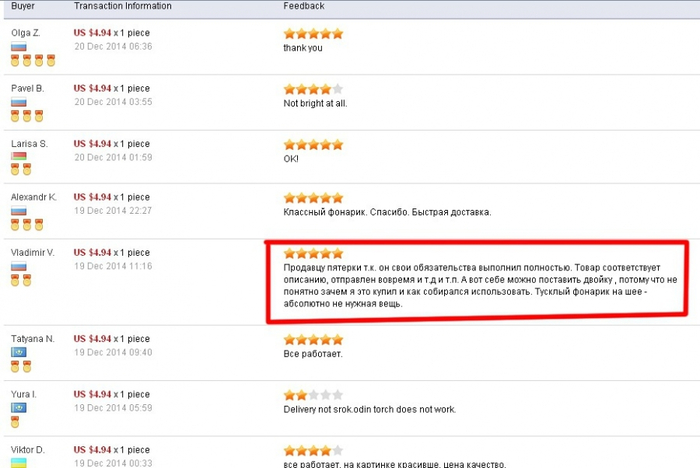Click the Russian flag under Vladimir V.
The height and width of the screenshot is (468, 700).
click(19, 267)
